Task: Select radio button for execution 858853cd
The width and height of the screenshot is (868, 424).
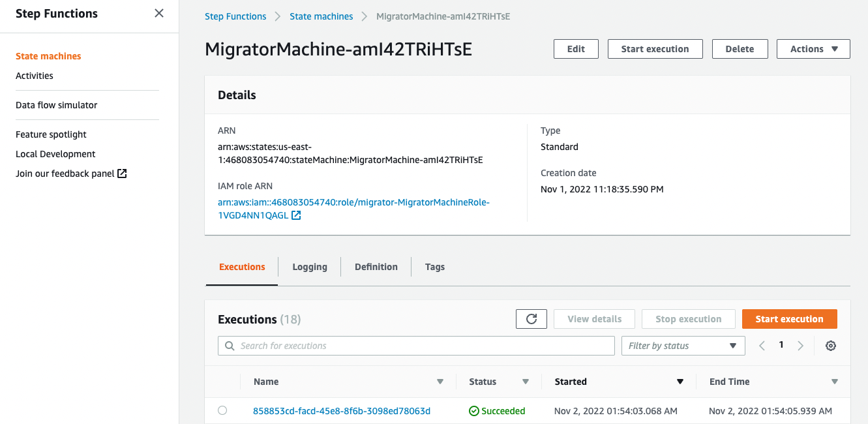Action: 222,410
